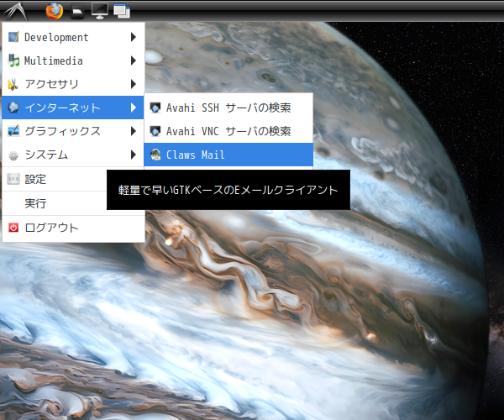Select the インターネット menu entry
This screenshot has width=504, height=420.
click(73, 108)
